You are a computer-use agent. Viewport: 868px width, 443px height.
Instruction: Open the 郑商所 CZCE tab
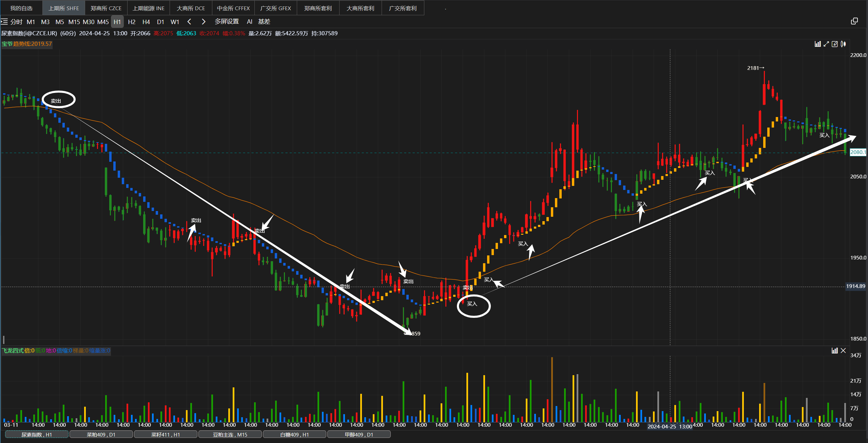click(106, 8)
